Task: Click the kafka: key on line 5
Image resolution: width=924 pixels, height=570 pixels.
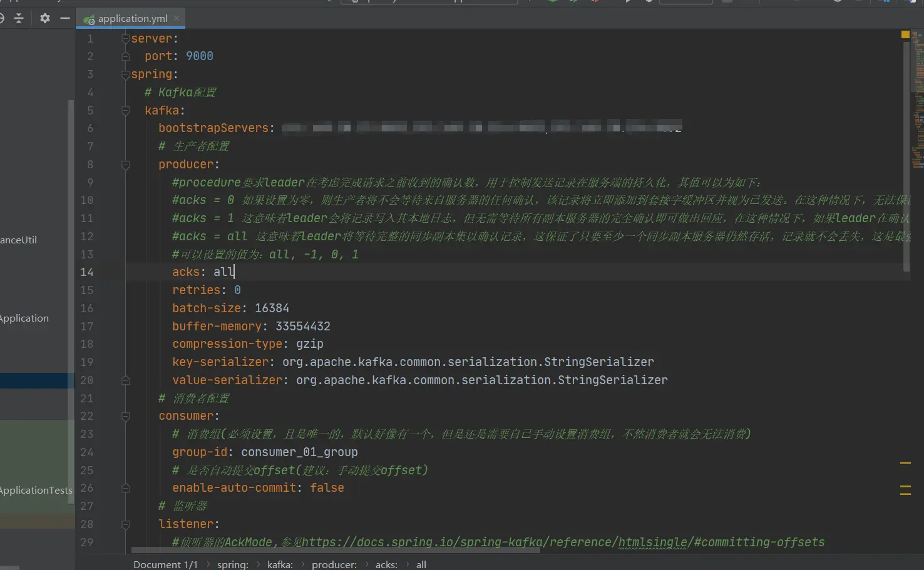Action: (x=165, y=111)
